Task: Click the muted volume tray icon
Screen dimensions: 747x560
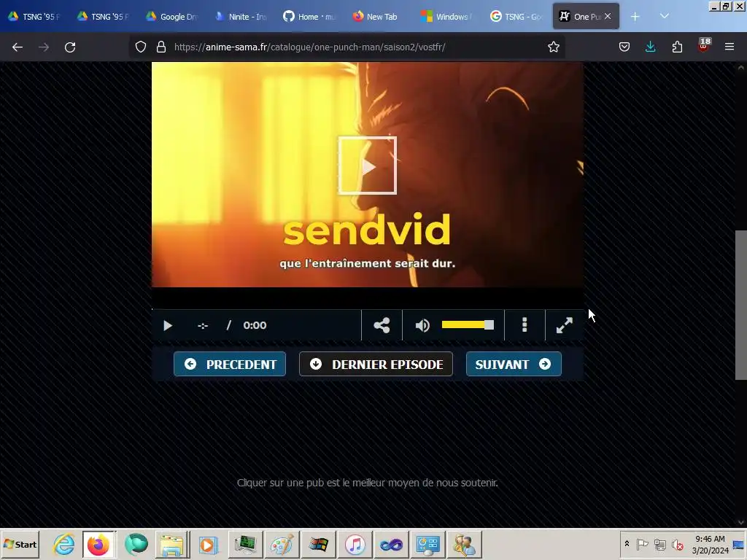Action: point(677,544)
